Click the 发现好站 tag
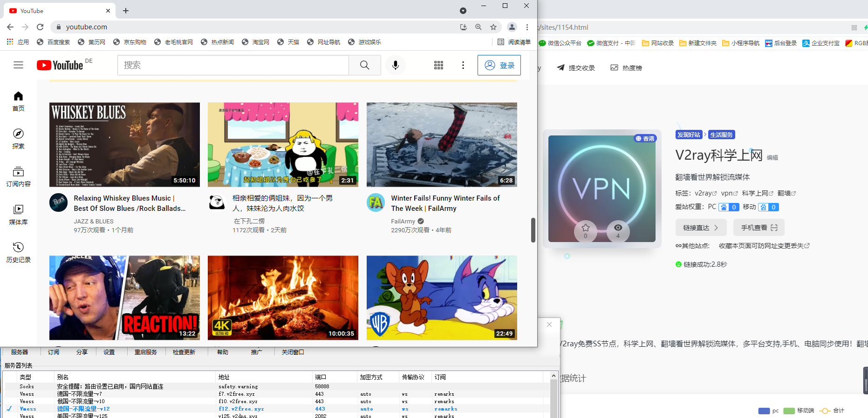The height and width of the screenshot is (418, 868). point(689,135)
